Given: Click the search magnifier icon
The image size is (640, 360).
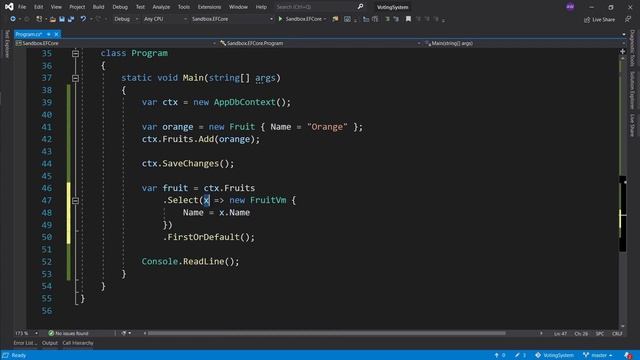Looking at the screenshot, I should [x=360, y=7].
